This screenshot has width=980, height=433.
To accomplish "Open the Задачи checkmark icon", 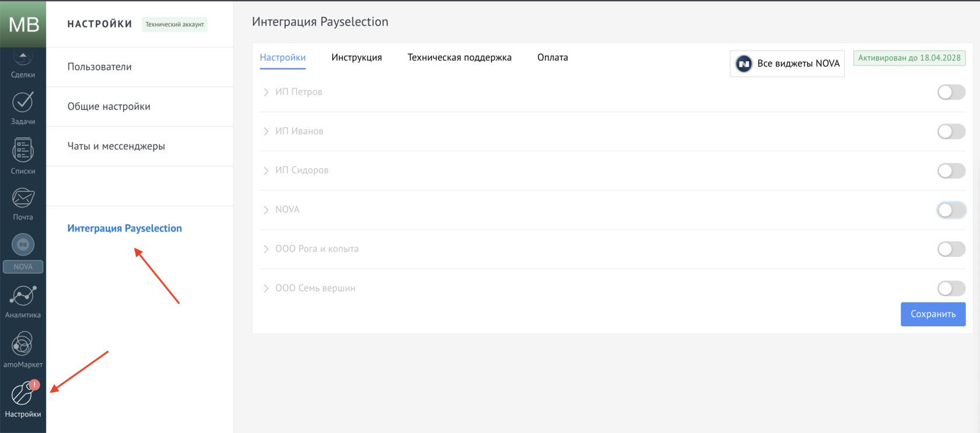I will coord(23,103).
